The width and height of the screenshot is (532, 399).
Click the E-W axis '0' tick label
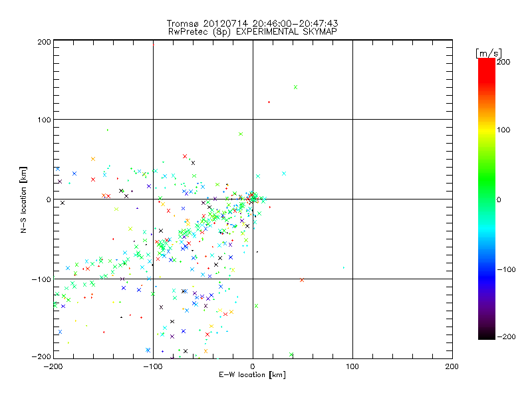(x=253, y=366)
